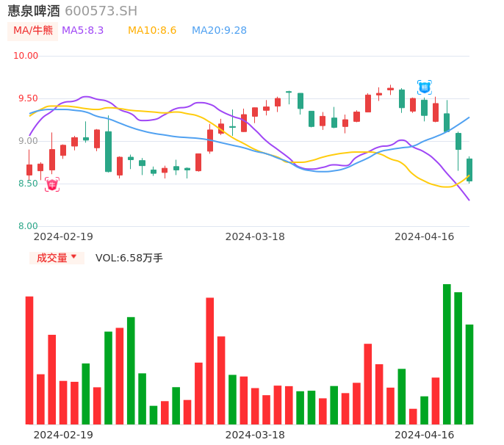
Task: Click the 8.00 price axis label
Action: click(x=29, y=226)
